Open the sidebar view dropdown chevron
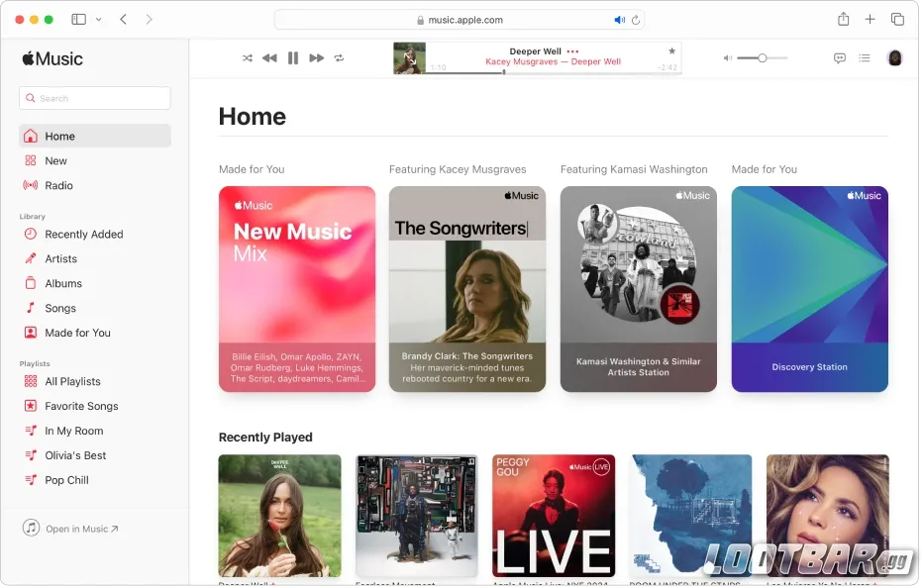 point(97,19)
